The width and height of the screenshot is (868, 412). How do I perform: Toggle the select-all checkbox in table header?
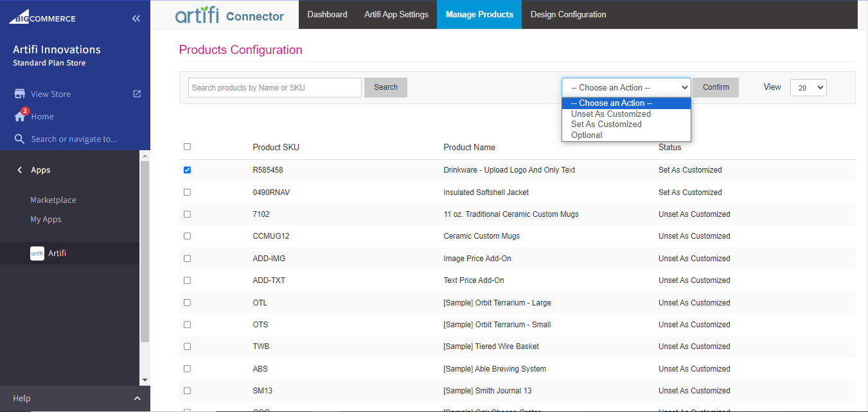[x=188, y=146]
